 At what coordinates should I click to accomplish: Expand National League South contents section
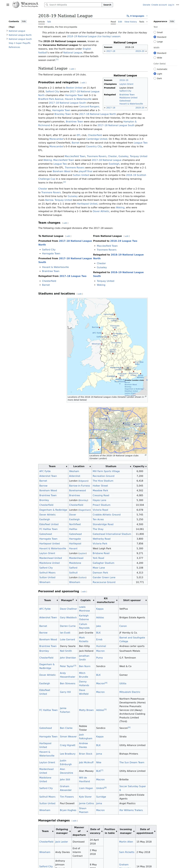point(7,39)
